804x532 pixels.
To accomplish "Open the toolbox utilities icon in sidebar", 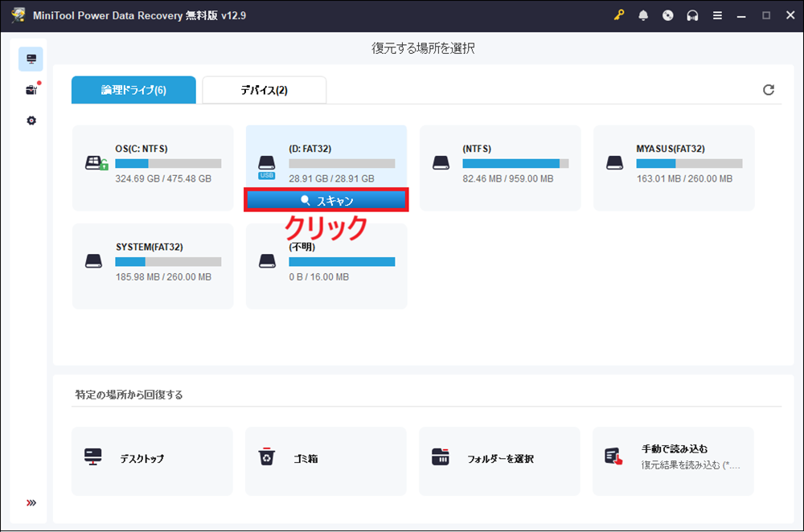I will pyautogui.click(x=31, y=90).
